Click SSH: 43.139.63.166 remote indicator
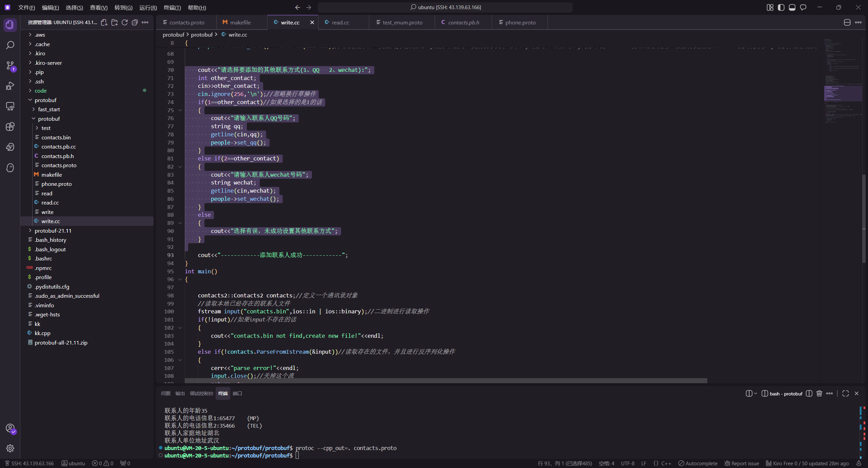This screenshot has height=468, width=868. click(x=29, y=463)
